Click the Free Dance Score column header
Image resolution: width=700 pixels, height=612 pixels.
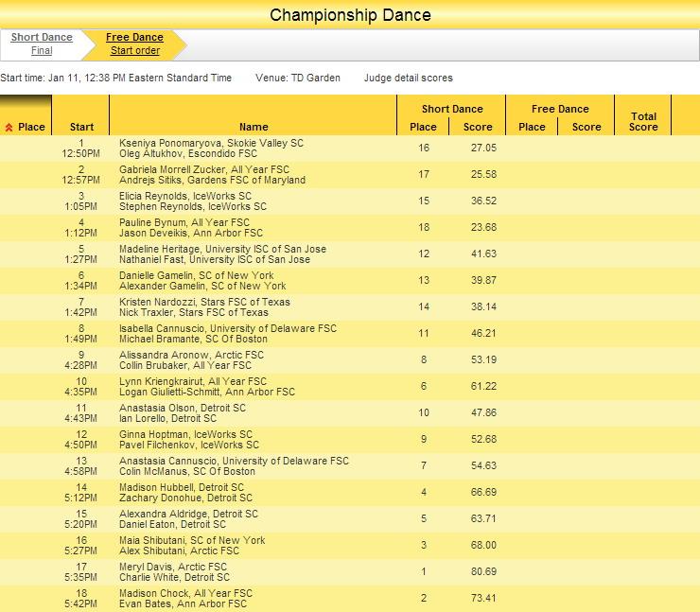[x=586, y=127]
